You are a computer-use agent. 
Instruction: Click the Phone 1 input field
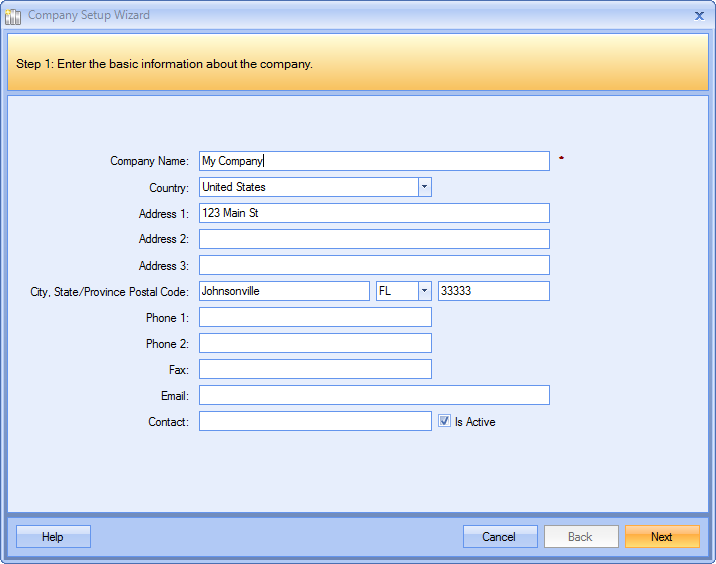coord(315,317)
